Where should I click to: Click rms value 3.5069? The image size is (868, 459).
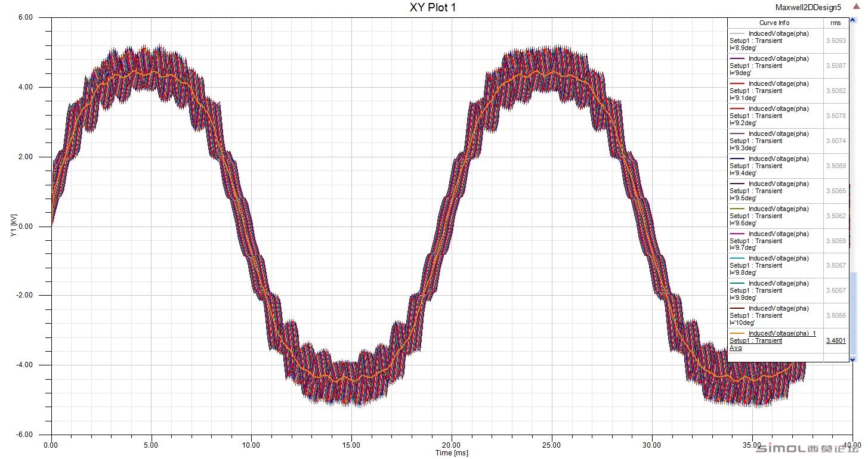click(836, 166)
